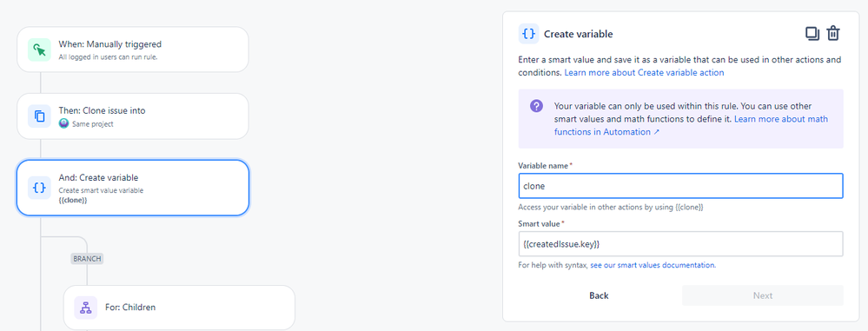Click the Variable name input field
This screenshot has width=868, height=331.
click(x=680, y=186)
